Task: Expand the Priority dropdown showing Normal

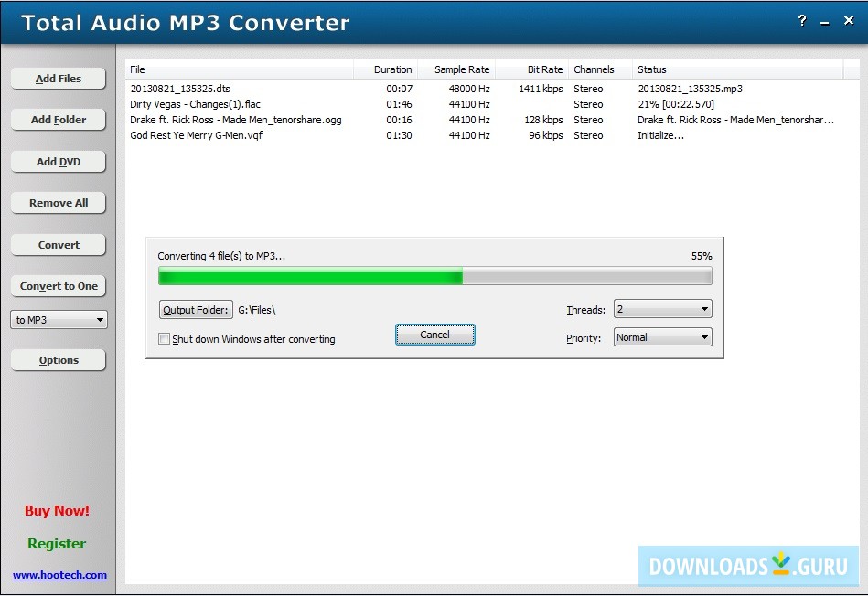Action: (662, 337)
